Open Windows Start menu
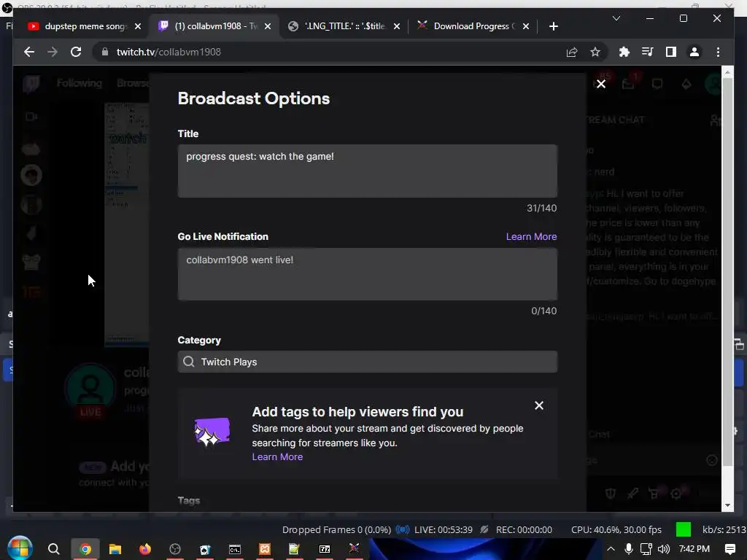Screen dimensions: 747x560 [x=20, y=548]
